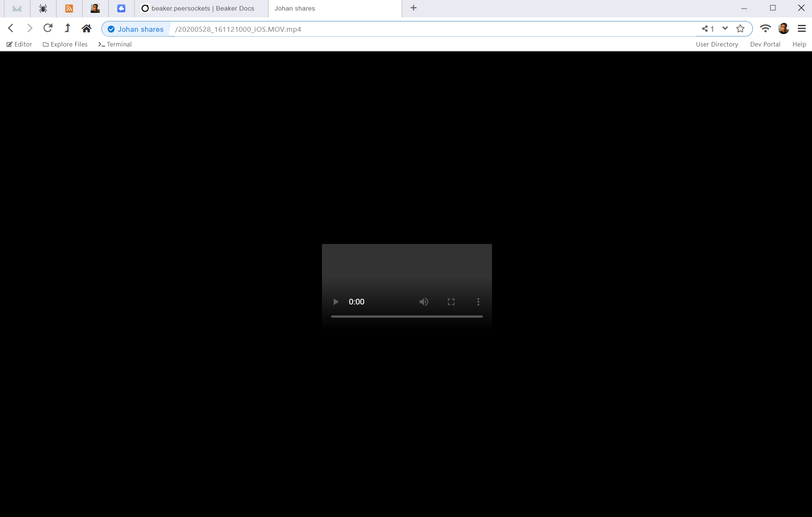Open pinned spider icon tab
812x517 pixels.
click(x=43, y=8)
